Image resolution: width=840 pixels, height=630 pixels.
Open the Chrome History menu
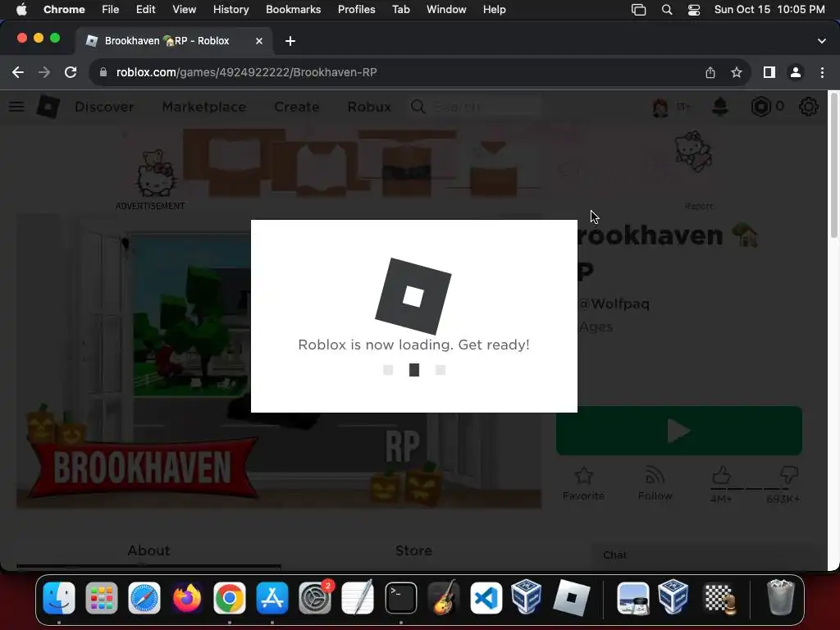[x=231, y=10]
